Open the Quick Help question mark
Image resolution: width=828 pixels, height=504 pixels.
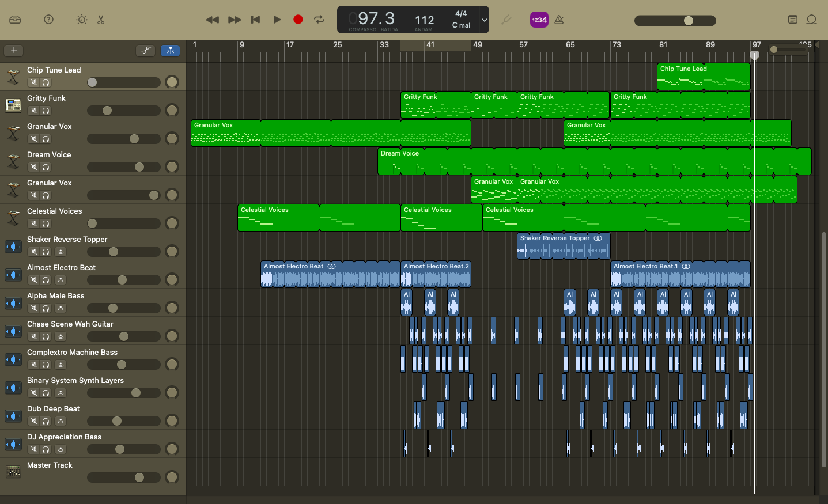pyautogui.click(x=49, y=20)
